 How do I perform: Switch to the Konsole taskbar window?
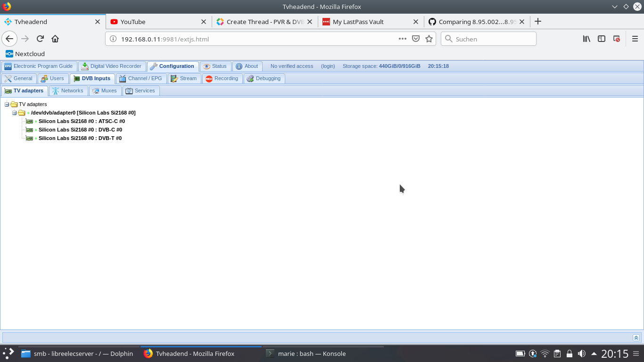point(311,354)
